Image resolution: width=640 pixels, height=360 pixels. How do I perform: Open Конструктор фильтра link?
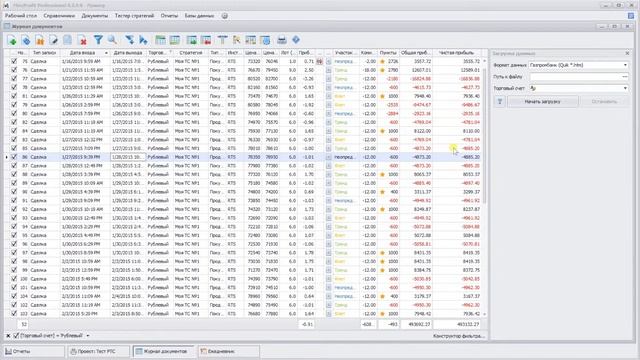point(459,336)
